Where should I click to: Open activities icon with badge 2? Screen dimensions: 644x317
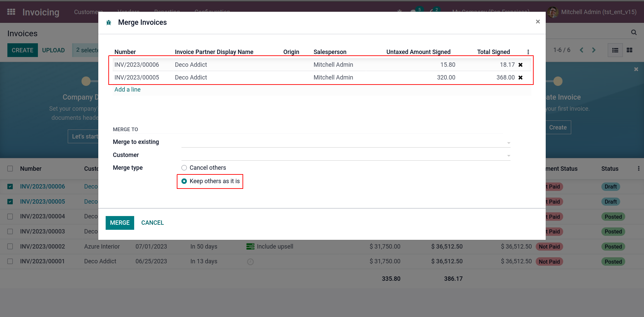(x=434, y=11)
